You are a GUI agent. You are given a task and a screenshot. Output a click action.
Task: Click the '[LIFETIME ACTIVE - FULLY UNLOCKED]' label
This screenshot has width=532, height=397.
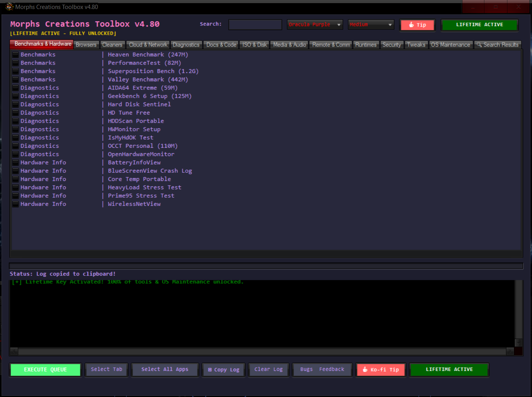pos(63,34)
